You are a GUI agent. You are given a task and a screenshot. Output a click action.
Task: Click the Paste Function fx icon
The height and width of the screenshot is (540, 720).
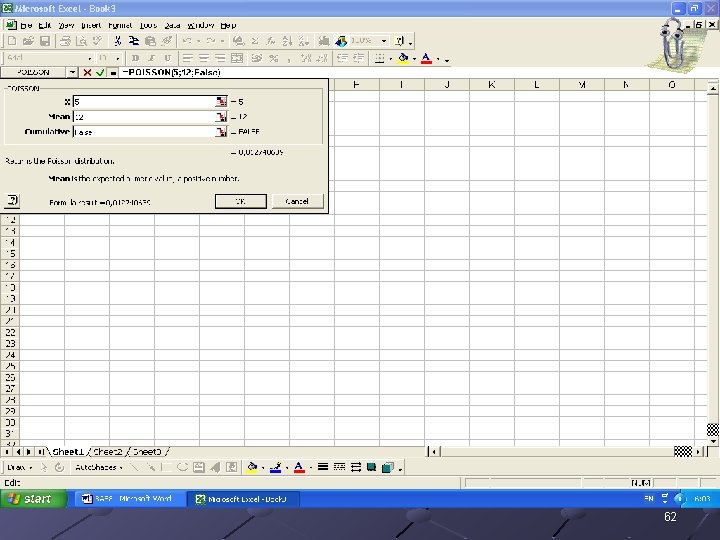pyautogui.click(x=271, y=41)
